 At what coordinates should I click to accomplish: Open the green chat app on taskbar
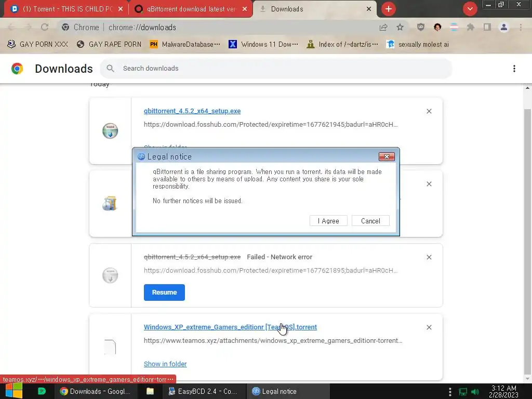42,391
